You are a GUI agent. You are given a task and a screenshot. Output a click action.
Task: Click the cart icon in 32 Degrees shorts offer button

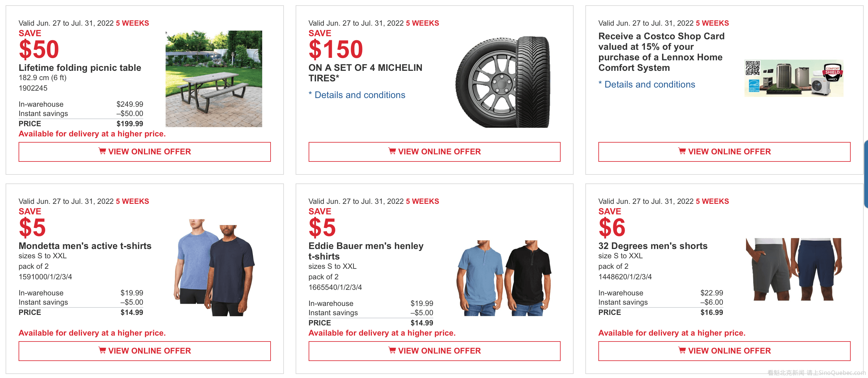tap(682, 350)
